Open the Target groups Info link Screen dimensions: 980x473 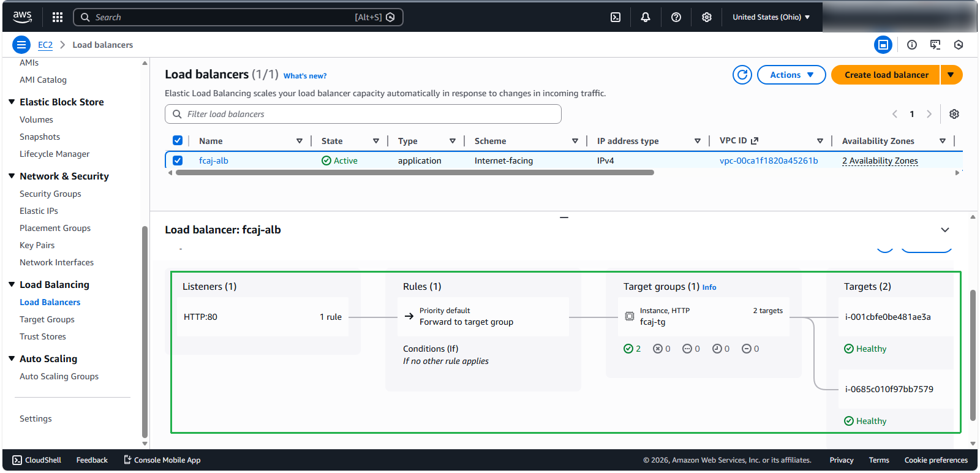pos(709,287)
